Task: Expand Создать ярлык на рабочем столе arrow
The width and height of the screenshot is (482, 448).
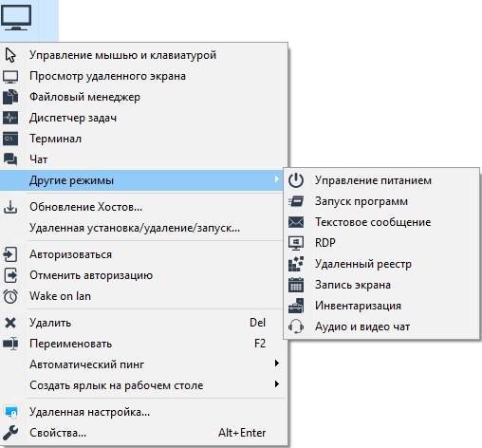Action: point(277,384)
